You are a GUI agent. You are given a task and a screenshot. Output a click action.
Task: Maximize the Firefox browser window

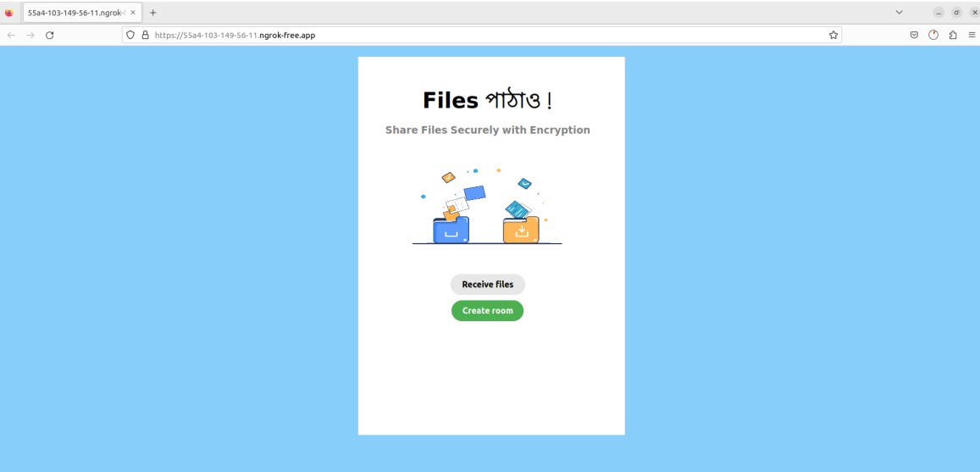[957, 13]
